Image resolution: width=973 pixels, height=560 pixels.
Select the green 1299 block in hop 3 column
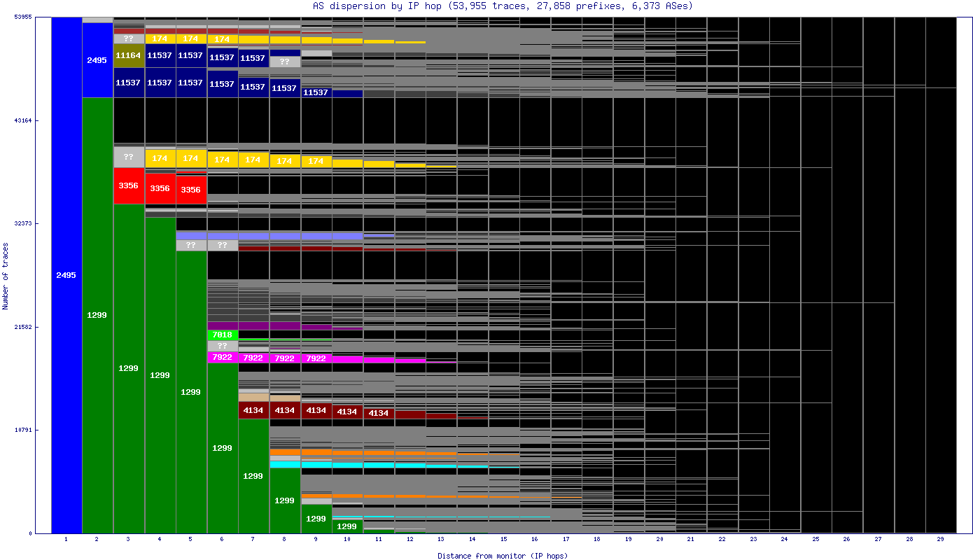point(129,368)
